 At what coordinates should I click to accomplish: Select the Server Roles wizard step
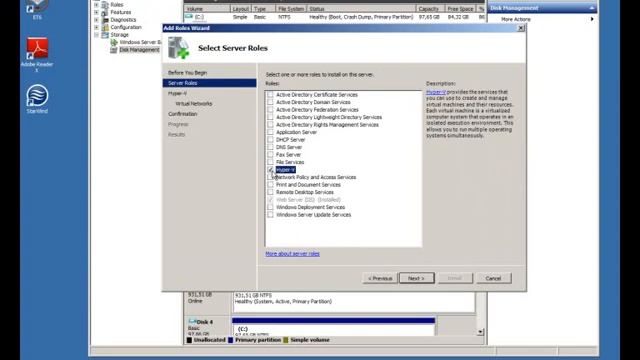pos(209,83)
